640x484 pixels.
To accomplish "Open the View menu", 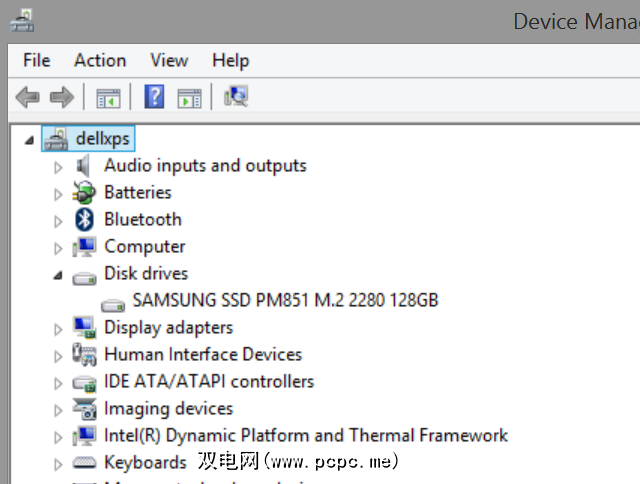I will (x=169, y=61).
